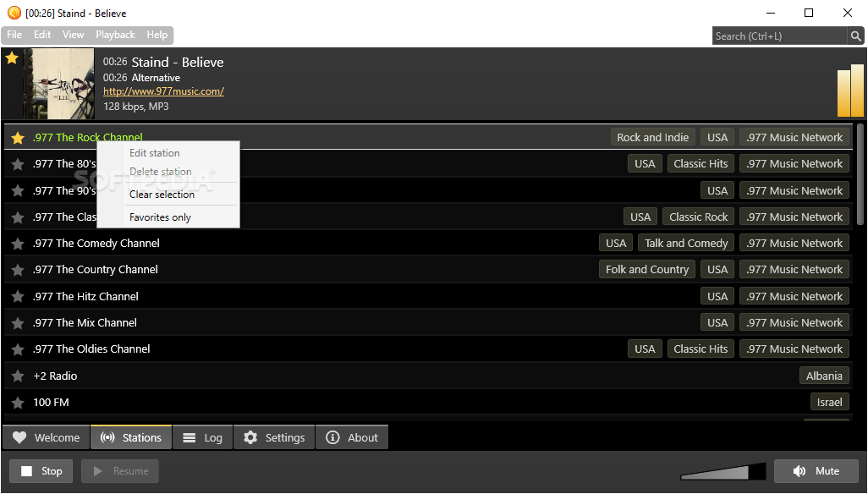Click Folk and Country tag

pyautogui.click(x=646, y=270)
